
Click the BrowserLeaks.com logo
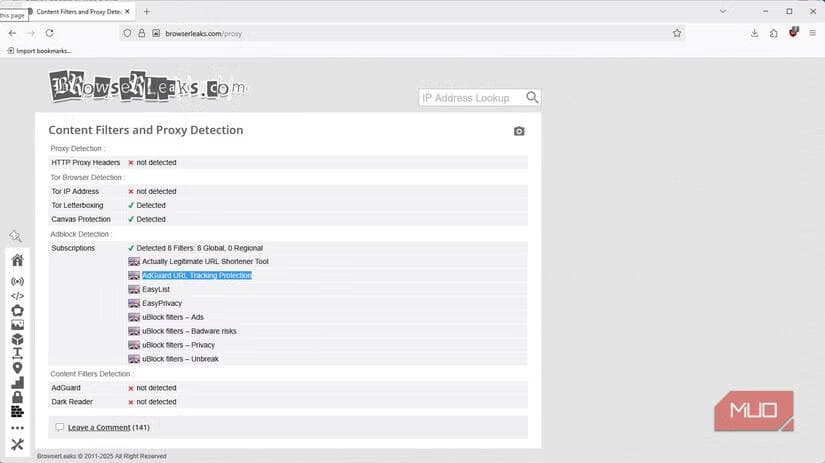pyautogui.click(x=147, y=87)
